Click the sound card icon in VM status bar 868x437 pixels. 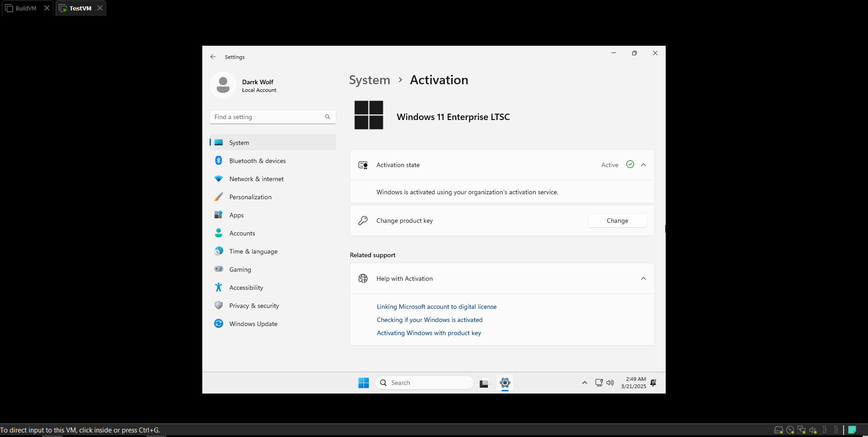[x=813, y=430]
